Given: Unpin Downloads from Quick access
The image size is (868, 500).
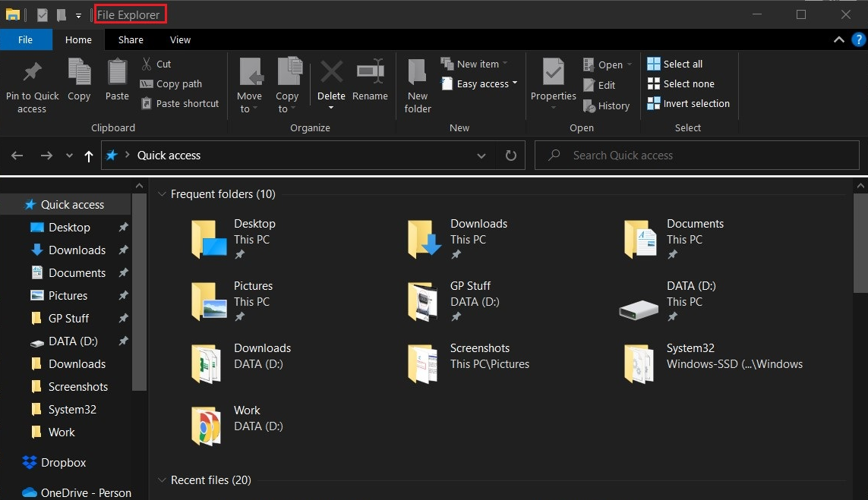Looking at the screenshot, I should 122,250.
